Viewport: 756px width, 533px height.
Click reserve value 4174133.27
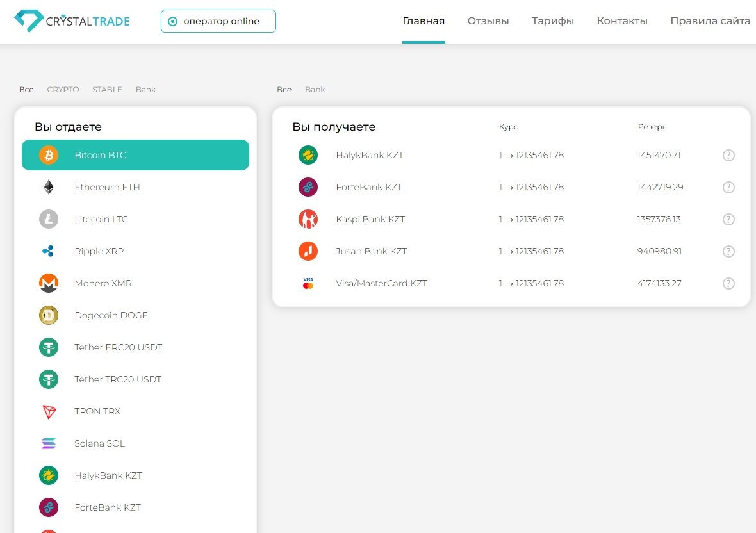(659, 283)
